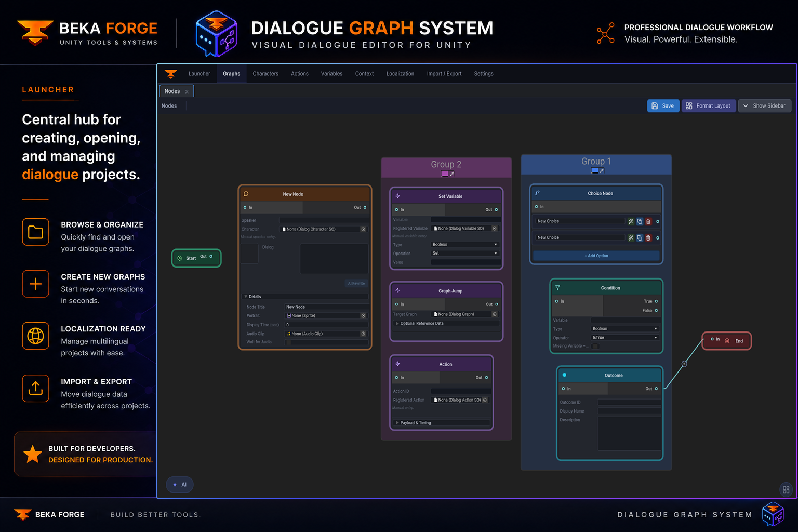798x532 pixels.
Task: Open the Type dropdown in Condition node
Action: coord(625,328)
